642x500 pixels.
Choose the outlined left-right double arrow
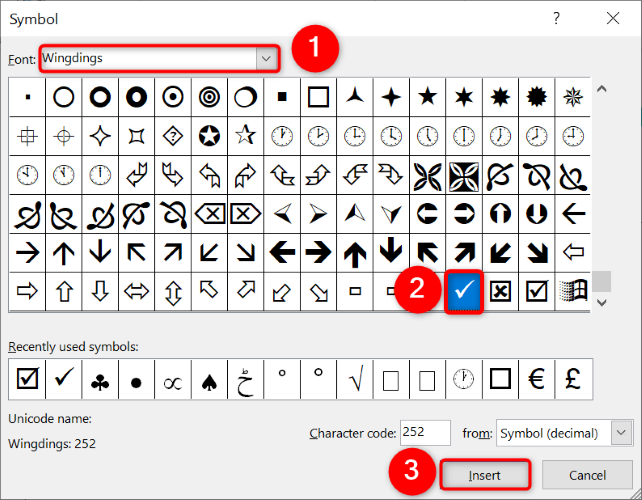coord(136,292)
